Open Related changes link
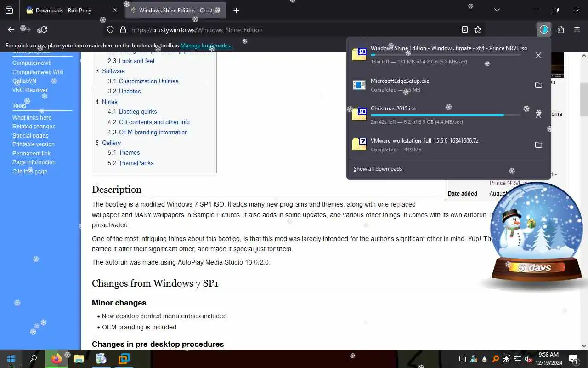 pyautogui.click(x=34, y=126)
